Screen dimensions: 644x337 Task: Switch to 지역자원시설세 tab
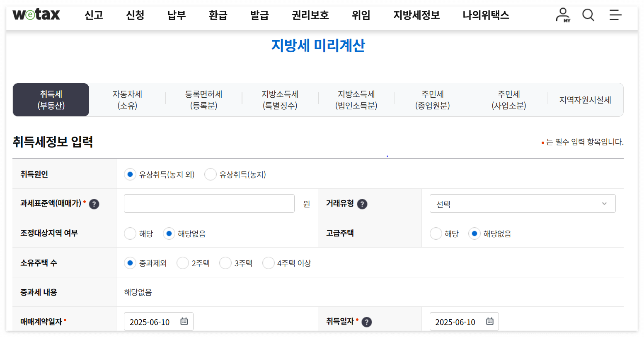585,100
